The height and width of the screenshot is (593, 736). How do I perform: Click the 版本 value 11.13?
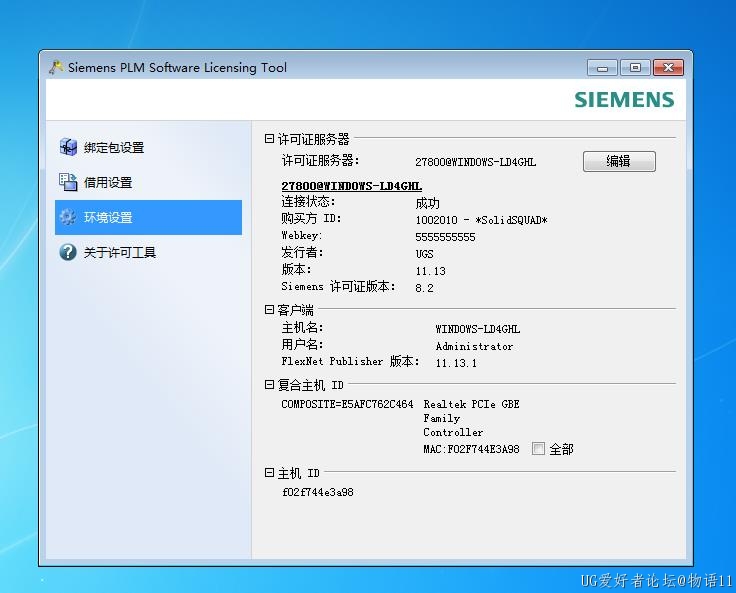tap(430, 271)
